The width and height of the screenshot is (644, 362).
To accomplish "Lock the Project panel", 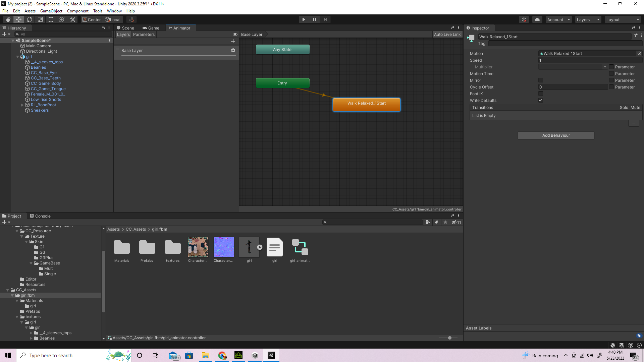I will point(453,216).
